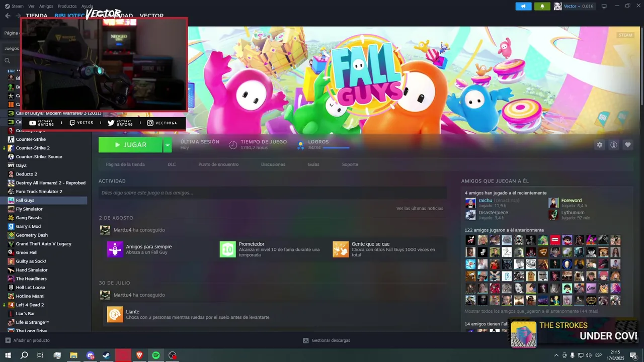
Task: Open the Liante achievement icon
Action: (115, 314)
